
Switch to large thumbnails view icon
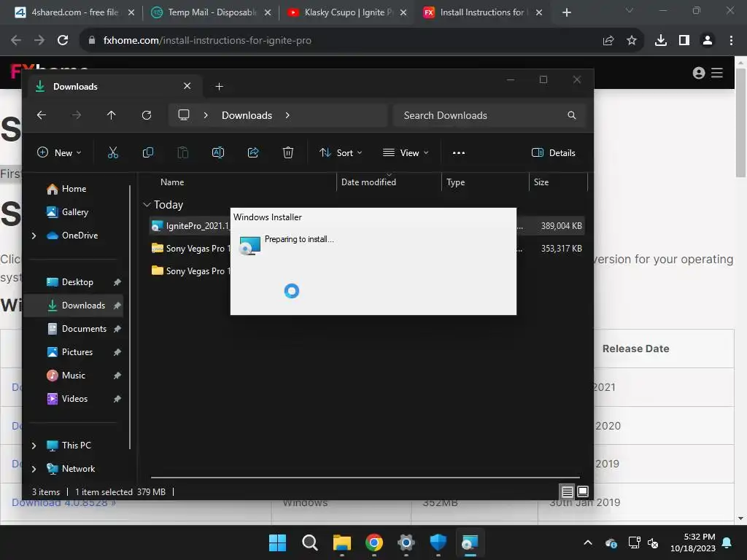point(583,491)
